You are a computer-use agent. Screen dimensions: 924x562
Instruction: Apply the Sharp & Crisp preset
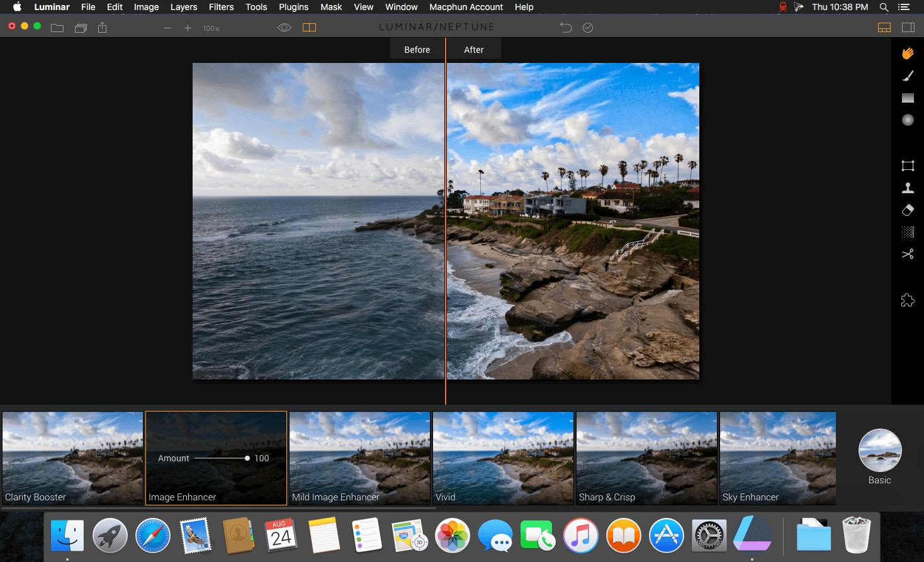tap(646, 458)
